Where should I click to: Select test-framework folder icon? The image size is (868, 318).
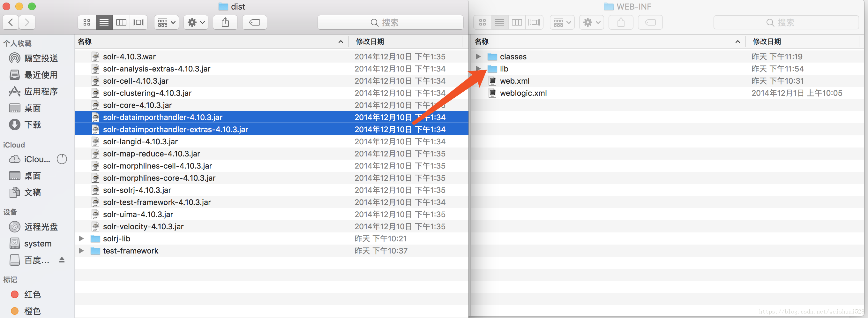point(95,251)
